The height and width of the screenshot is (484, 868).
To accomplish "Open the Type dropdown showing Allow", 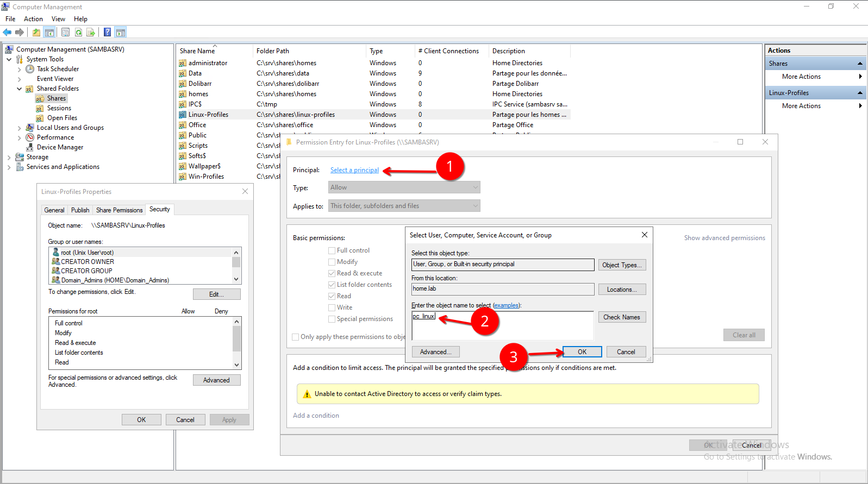I will 404,187.
